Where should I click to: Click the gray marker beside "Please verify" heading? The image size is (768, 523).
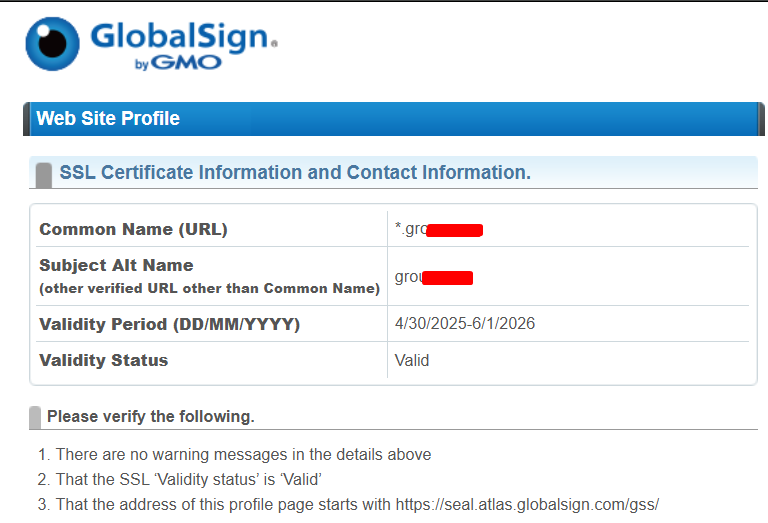35,417
